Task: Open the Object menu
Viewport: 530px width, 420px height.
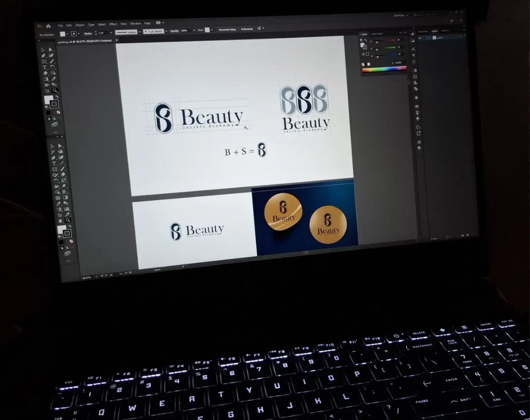Action: 80,25
